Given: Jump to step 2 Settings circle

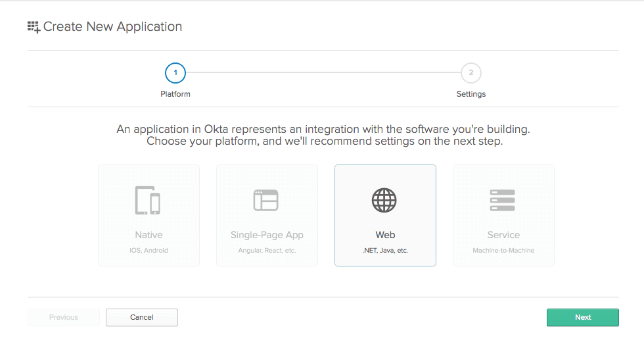Looking at the screenshot, I should pyautogui.click(x=471, y=73).
